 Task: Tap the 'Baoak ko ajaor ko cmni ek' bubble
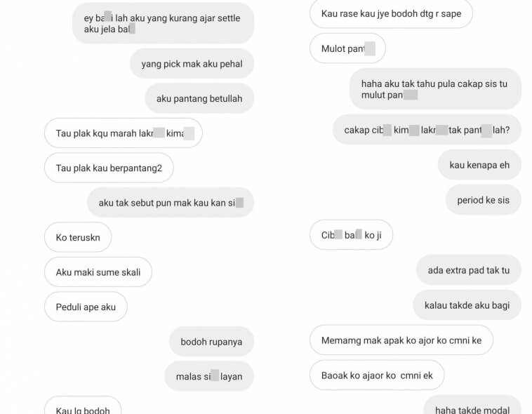[377, 375]
